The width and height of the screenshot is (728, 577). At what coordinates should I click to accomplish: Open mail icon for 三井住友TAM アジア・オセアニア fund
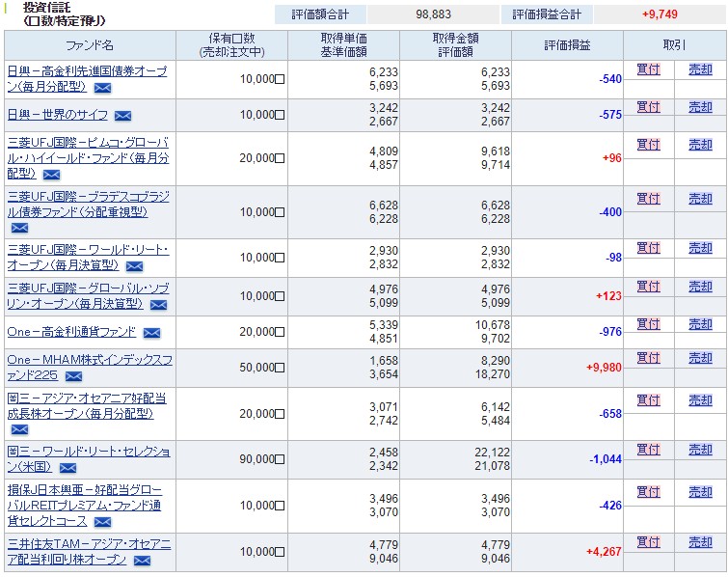[x=142, y=561]
